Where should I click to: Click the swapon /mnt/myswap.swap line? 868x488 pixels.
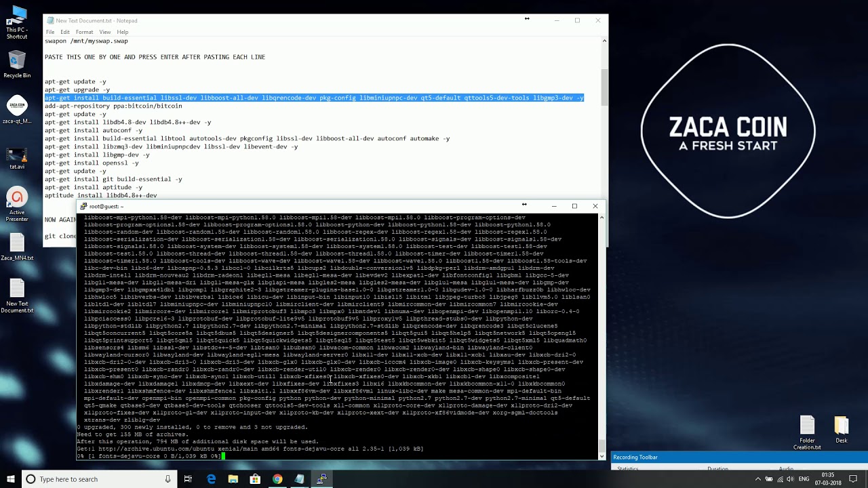tap(86, 41)
